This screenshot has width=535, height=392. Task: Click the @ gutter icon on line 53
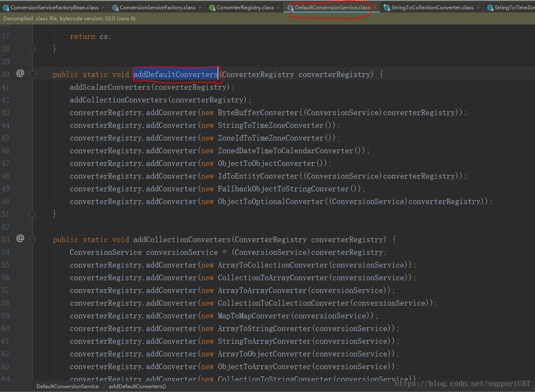coord(20,238)
